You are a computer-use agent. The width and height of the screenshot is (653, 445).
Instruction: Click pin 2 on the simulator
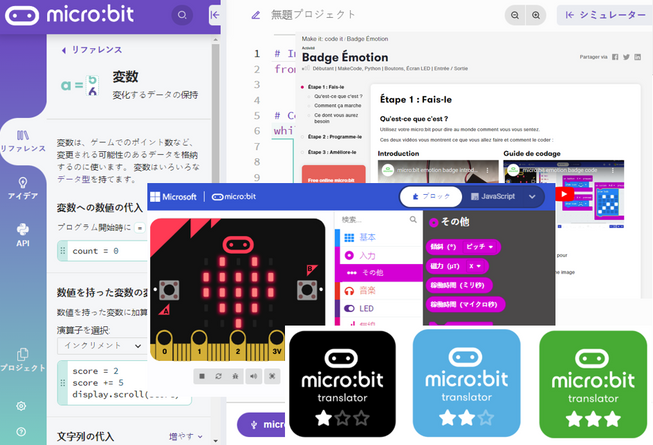tap(238, 346)
